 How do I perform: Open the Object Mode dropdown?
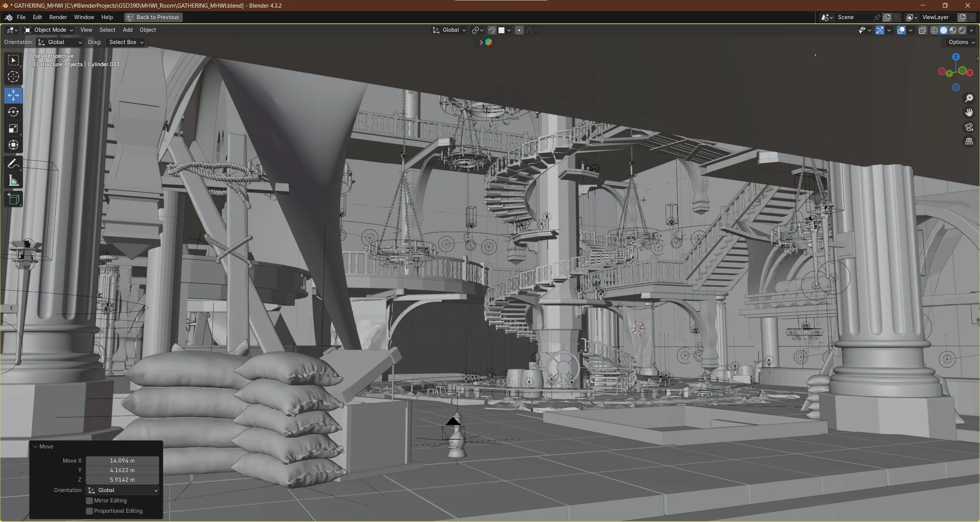(x=49, y=30)
